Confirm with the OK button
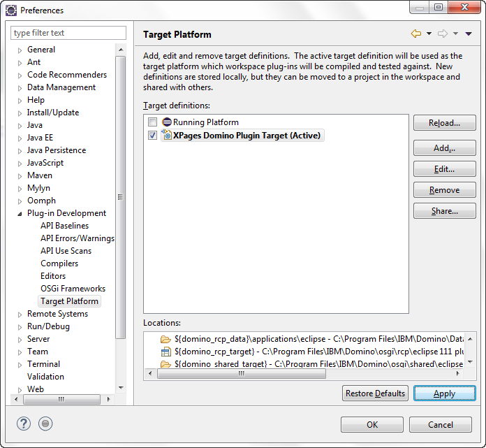 pyautogui.click(x=372, y=425)
